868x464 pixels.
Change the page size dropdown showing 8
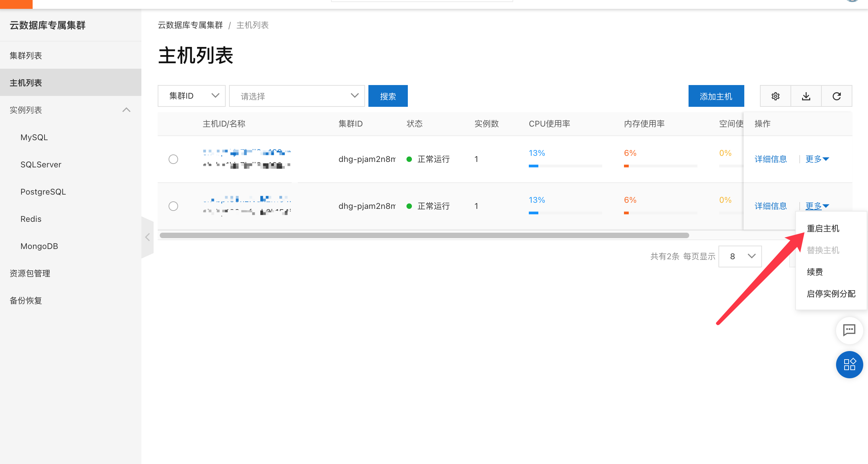tap(740, 256)
